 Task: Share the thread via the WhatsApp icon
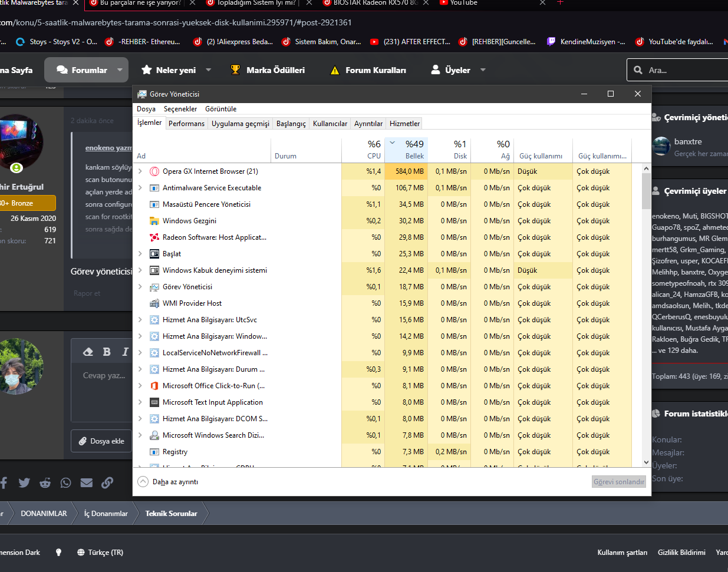point(65,482)
